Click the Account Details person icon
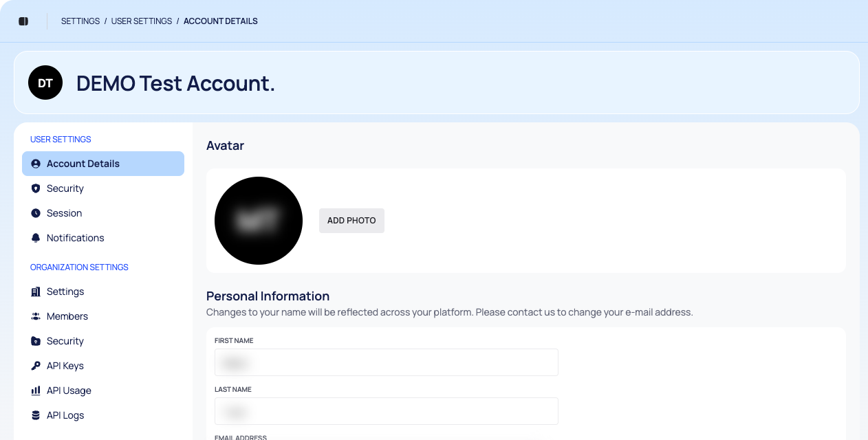Screen dimensions: 868x440 pyautogui.click(x=36, y=164)
